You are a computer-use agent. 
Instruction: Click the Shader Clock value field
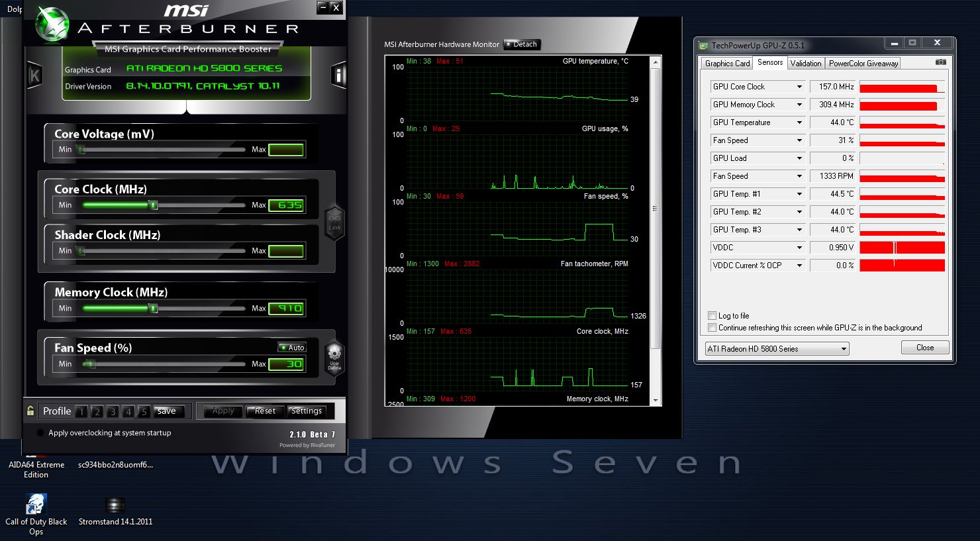coord(286,251)
